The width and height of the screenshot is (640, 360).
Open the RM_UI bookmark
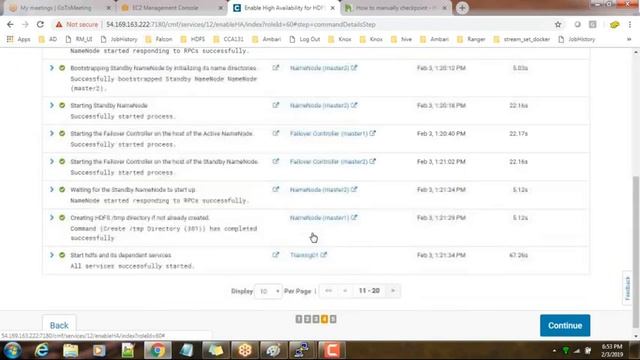pos(79,39)
